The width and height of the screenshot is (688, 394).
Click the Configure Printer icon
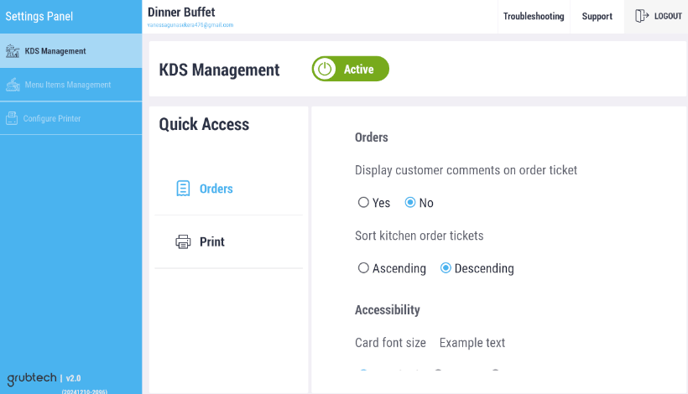pyautogui.click(x=12, y=118)
